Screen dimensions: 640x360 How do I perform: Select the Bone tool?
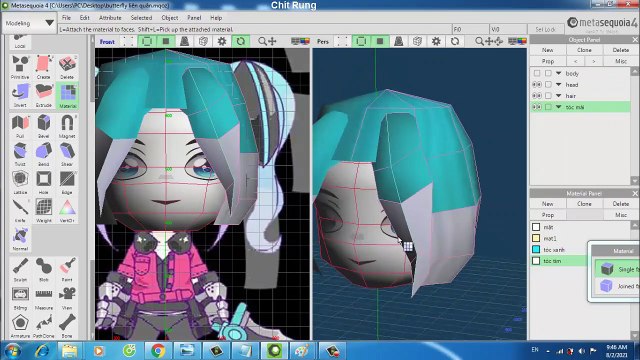(67, 326)
